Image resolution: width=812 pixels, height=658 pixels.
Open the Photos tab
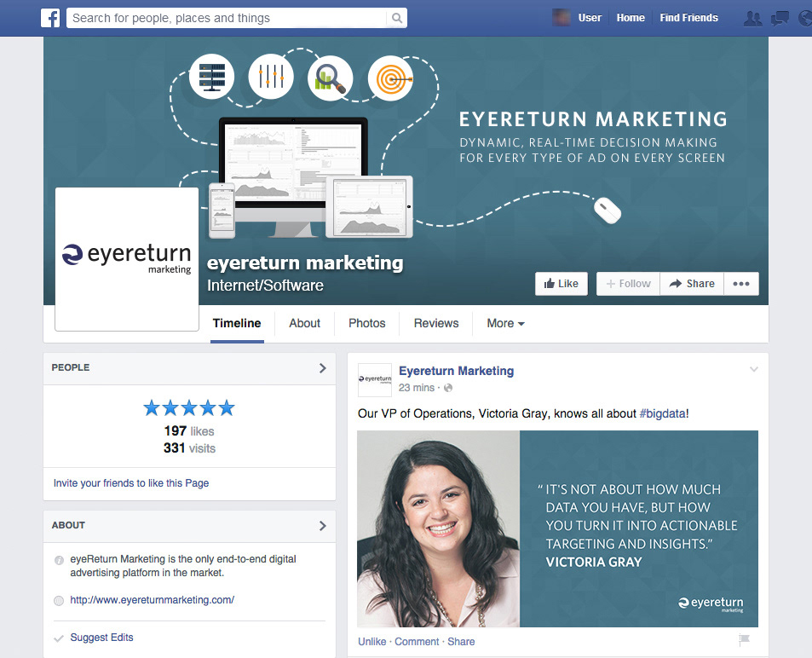[x=367, y=323]
